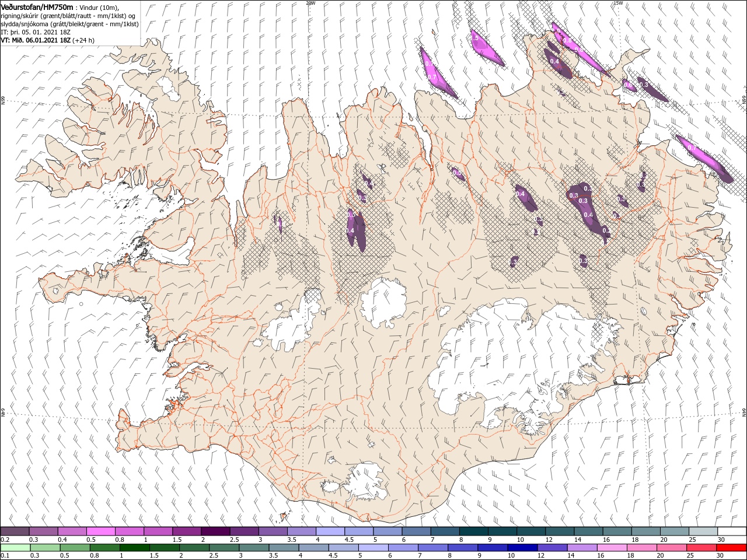Click the 'slydda/snjókoma' legend description line

click(69, 24)
